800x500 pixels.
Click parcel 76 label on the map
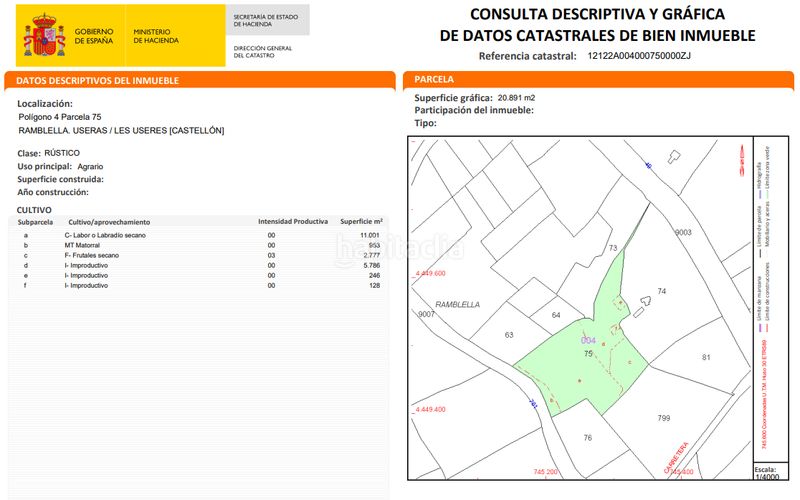click(588, 438)
